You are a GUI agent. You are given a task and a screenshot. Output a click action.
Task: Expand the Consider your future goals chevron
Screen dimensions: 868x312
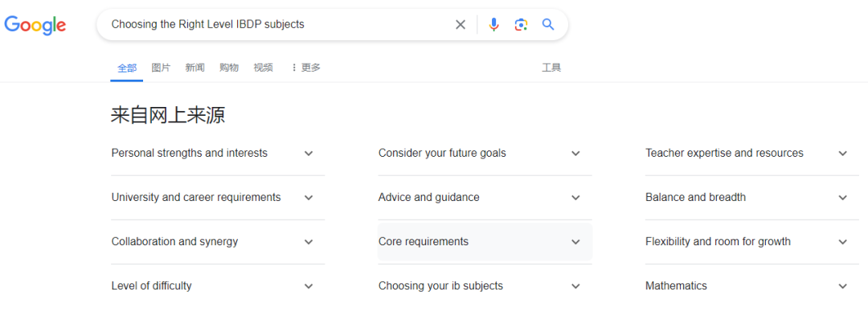(x=575, y=154)
